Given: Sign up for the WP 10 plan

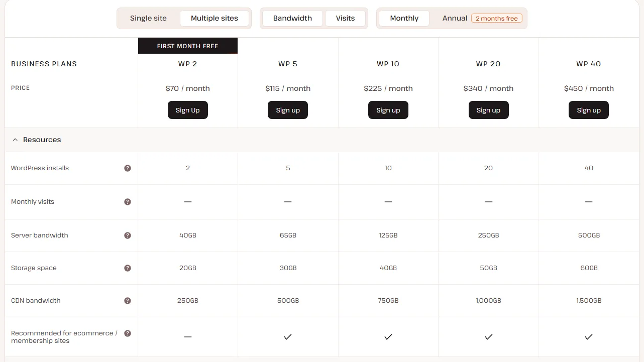Looking at the screenshot, I should (388, 110).
